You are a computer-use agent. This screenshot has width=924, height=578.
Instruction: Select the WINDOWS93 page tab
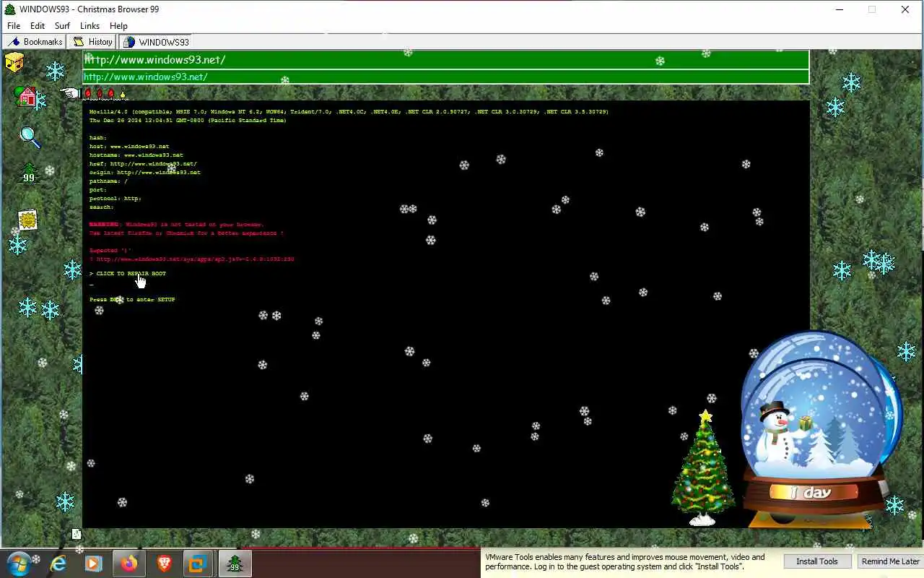(155, 42)
